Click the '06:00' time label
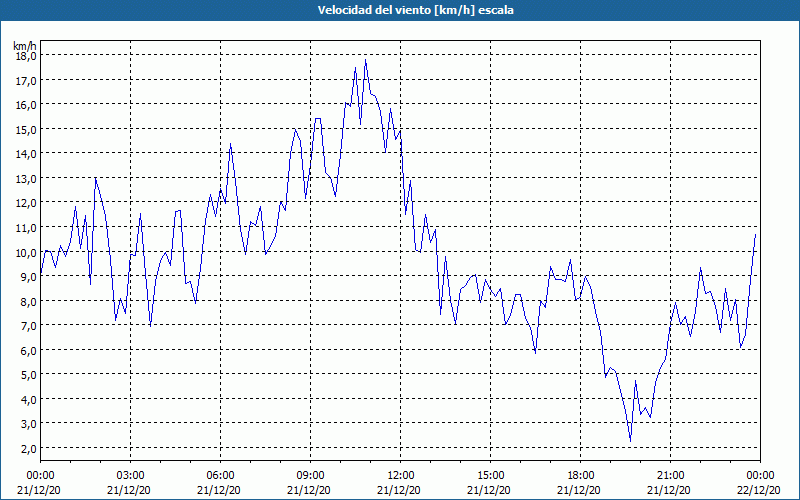 [x=220, y=476]
